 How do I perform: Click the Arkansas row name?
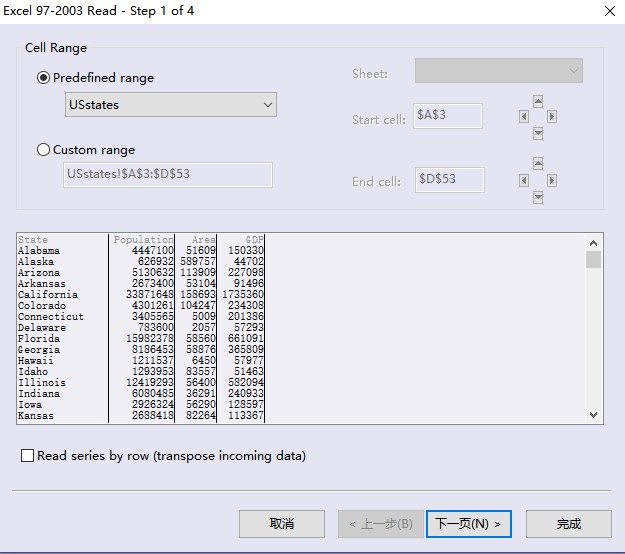point(42,284)
